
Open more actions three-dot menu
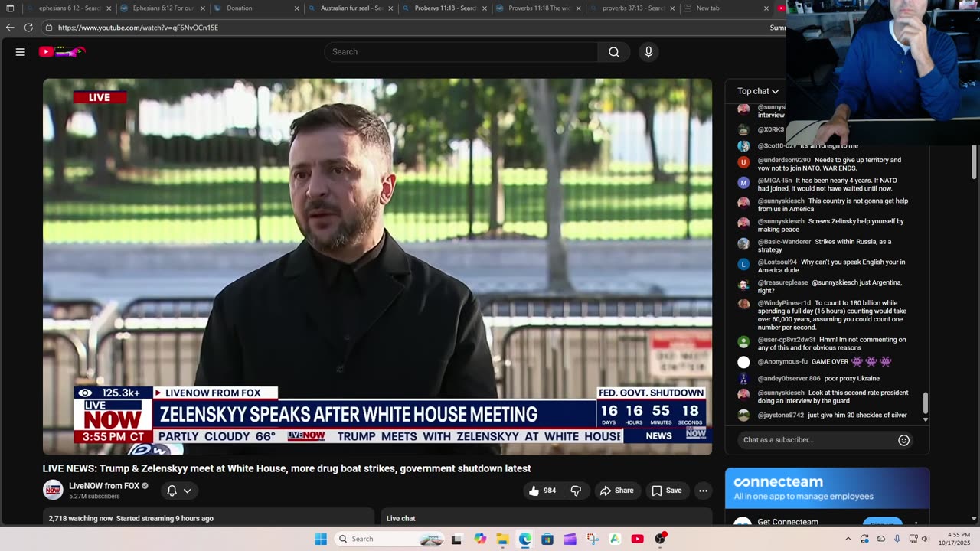click(703, 491)
